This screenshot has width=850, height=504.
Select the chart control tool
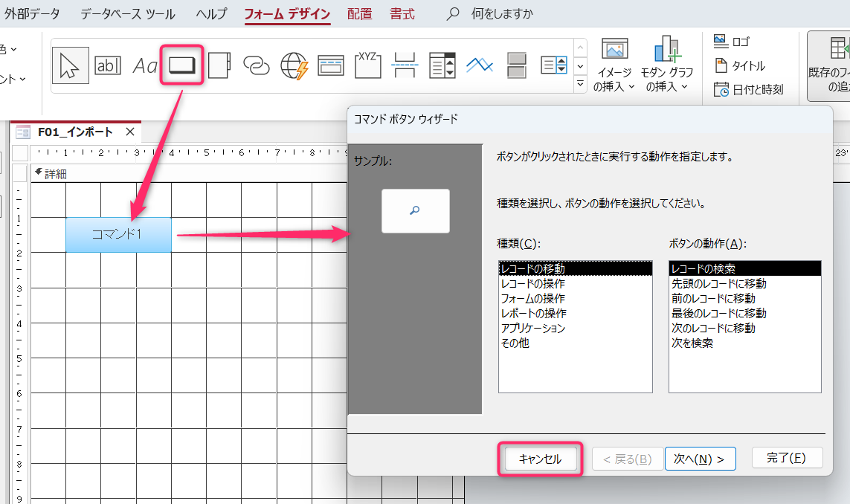click(x=479, y=65)
